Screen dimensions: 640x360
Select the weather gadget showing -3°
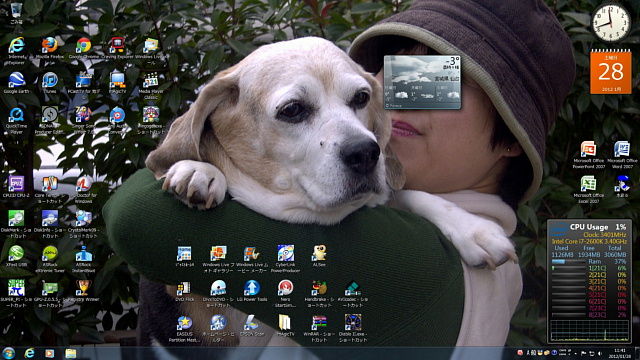point(422,82)
